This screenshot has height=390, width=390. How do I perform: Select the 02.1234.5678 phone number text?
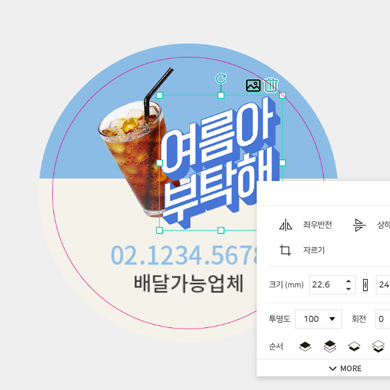tap(184, 256)
